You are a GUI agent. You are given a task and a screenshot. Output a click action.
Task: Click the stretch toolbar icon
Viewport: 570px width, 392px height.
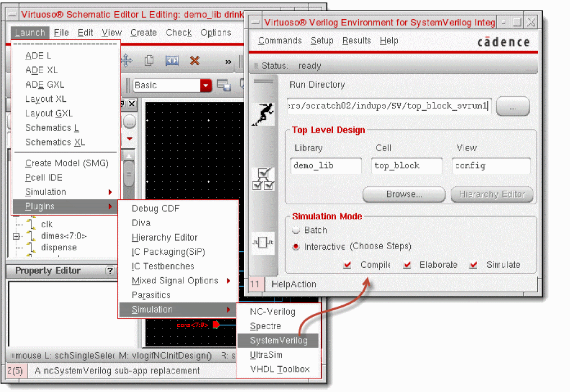tap(172, 61)
